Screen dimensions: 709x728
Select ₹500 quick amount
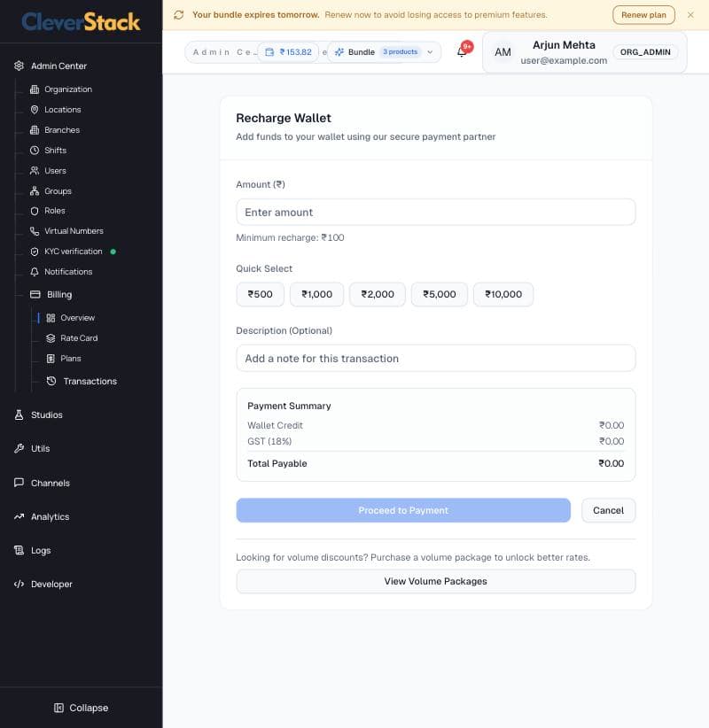[x=260, y=294]
